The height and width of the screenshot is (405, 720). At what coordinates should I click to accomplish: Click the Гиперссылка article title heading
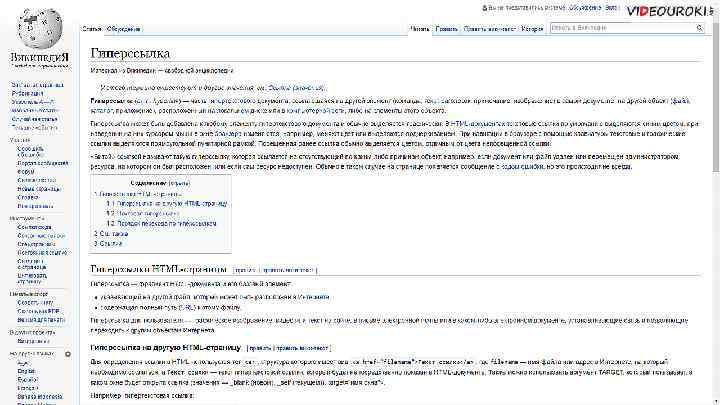point(130,53)
